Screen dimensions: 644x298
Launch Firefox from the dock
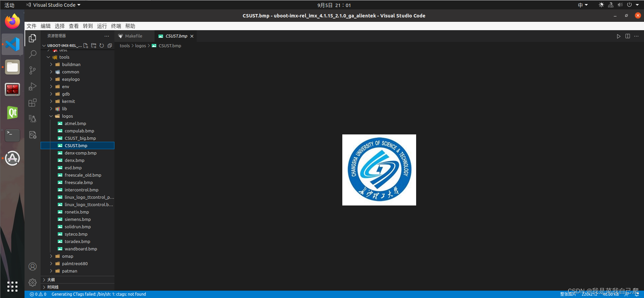click(12, 21)
